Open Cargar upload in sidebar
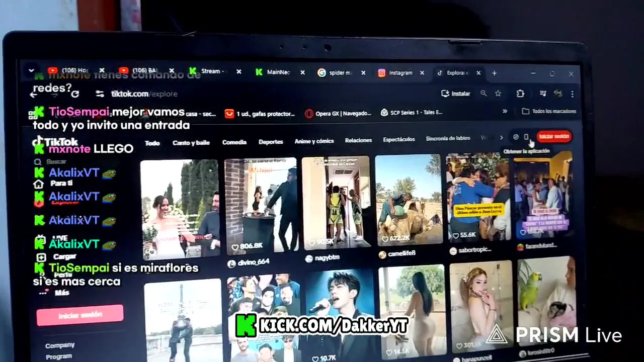Image resolution: width=644 pixels, height=362 pixels. [x=55, y=257]
